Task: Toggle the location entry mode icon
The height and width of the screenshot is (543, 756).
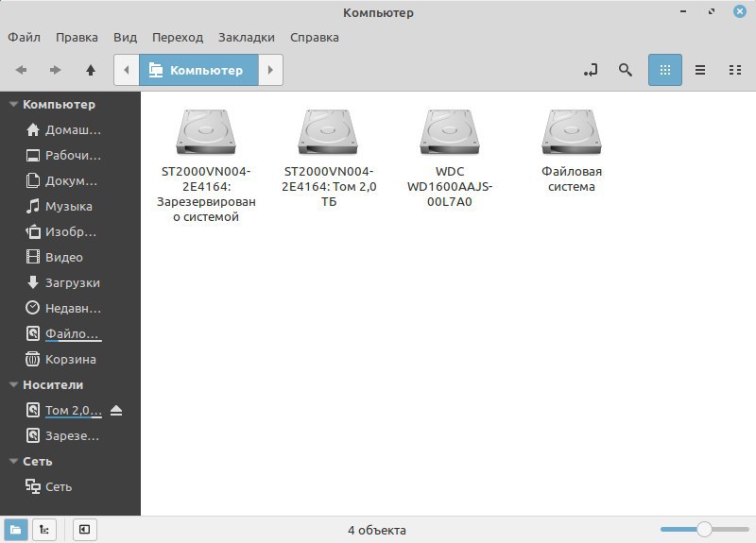Action: (x=591, y=70)
